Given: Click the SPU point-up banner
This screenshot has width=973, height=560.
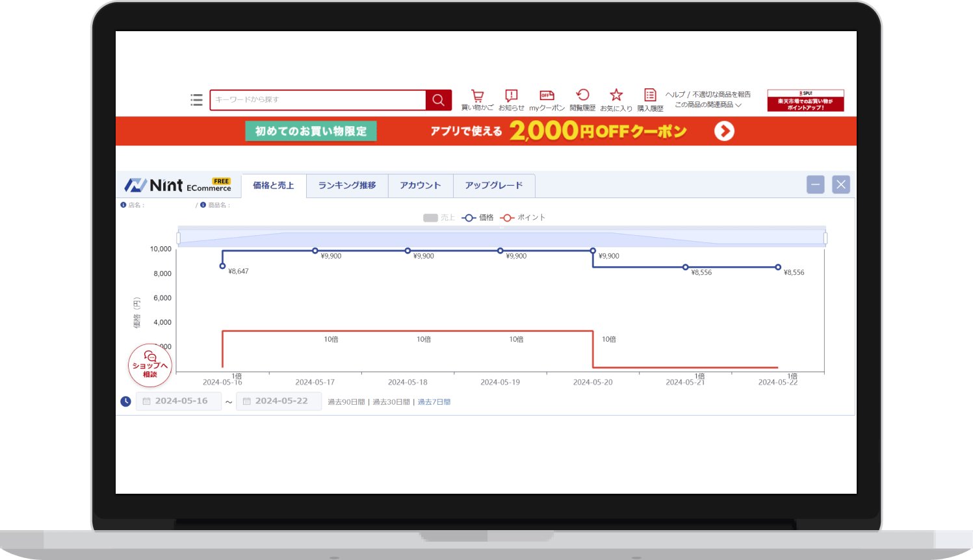Looking at the screenshot, I should click(805, 101).
